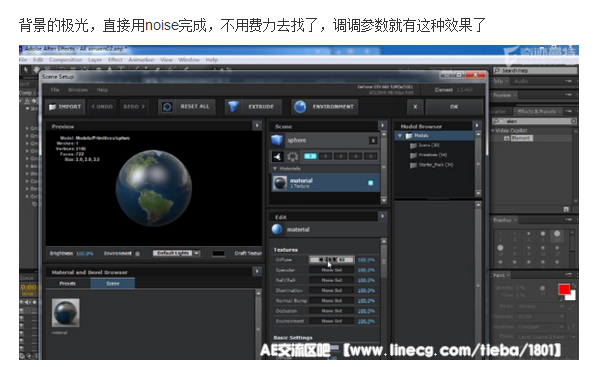The height and width of the screenshot is (367, 596).
Task: Click the Search Help input field
Action: pyautogui.click(x=535, y=70)
